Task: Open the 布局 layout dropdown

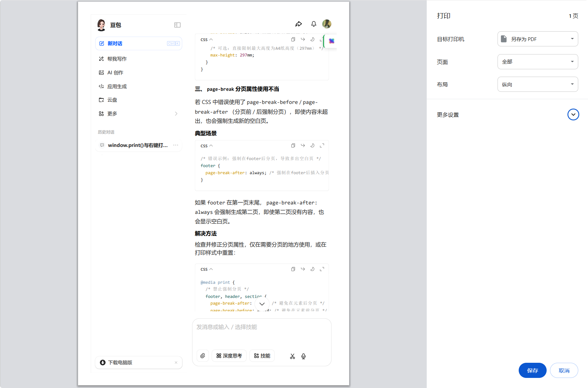Action: point(538,84)
